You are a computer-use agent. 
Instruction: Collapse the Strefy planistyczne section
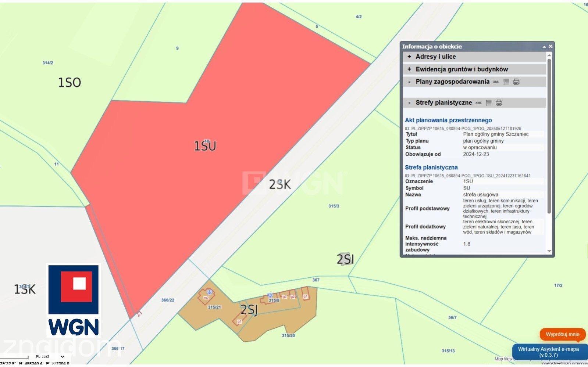409,102
